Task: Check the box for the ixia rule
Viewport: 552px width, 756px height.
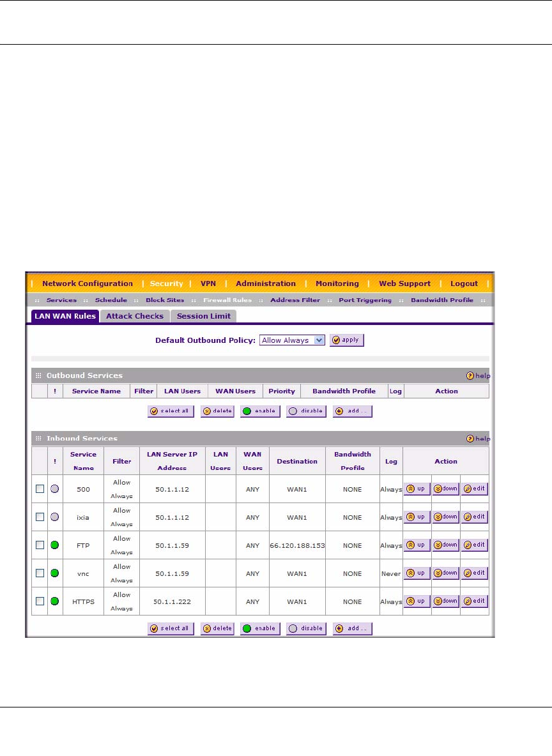Action: point(40,517)
